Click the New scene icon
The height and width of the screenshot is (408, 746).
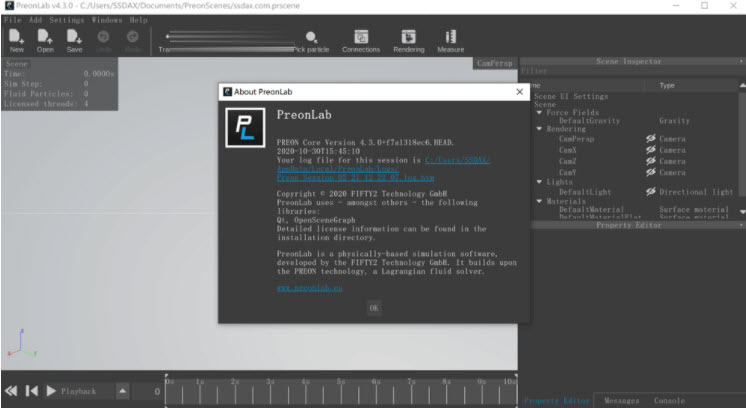coord(16,40)
